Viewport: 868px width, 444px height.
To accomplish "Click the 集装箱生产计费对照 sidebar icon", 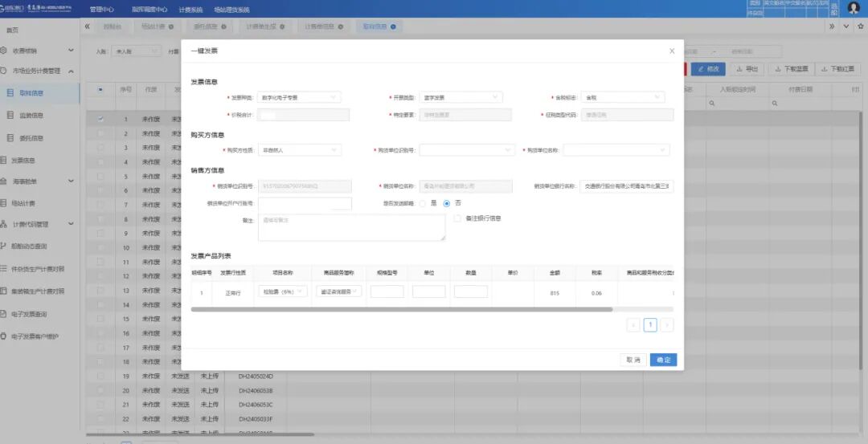I will pyautogui.click(x=3, y=291).
